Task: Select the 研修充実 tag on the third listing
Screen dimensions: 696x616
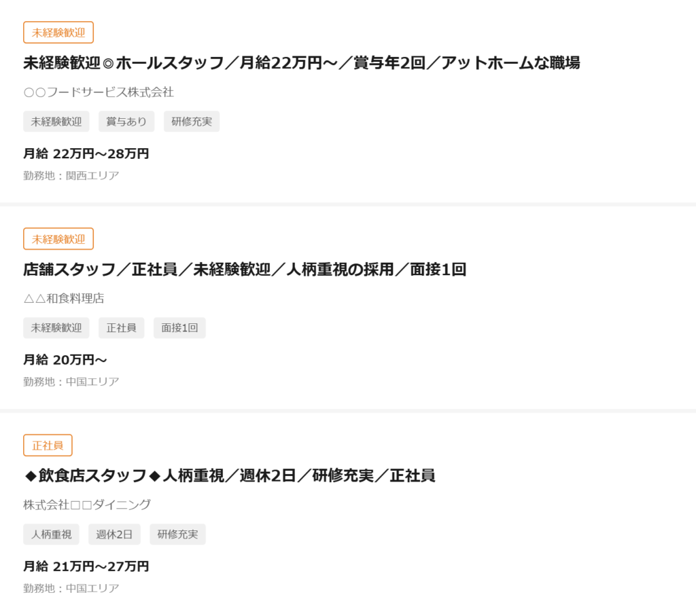Action: (x=177, y=534)
